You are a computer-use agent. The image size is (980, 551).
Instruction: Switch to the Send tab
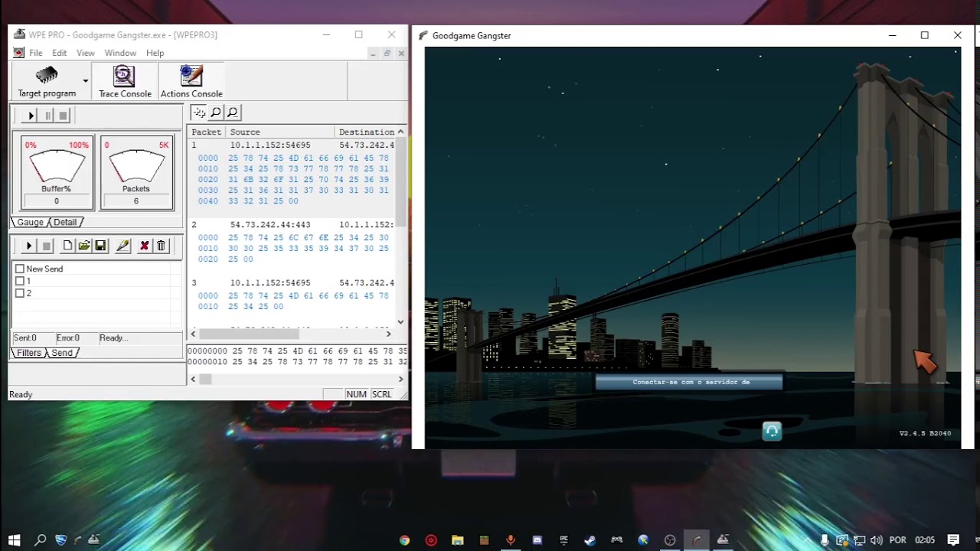(62, 353)
